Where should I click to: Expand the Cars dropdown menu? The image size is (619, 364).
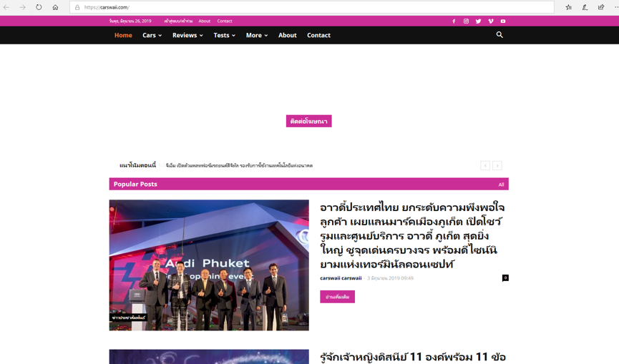(152, 35)
